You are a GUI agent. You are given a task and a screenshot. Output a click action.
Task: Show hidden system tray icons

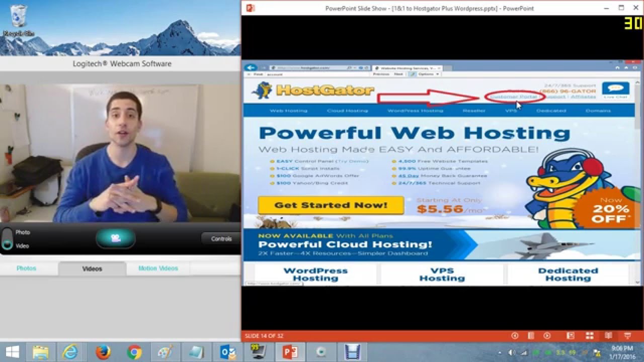(x=499, y=352)
